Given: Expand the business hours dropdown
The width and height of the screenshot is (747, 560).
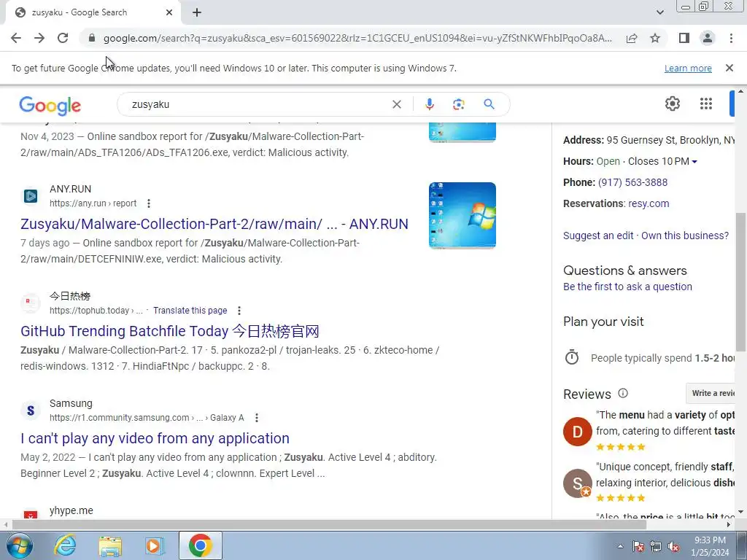Looking at the screenshot, I should click(x=694, y=162).
